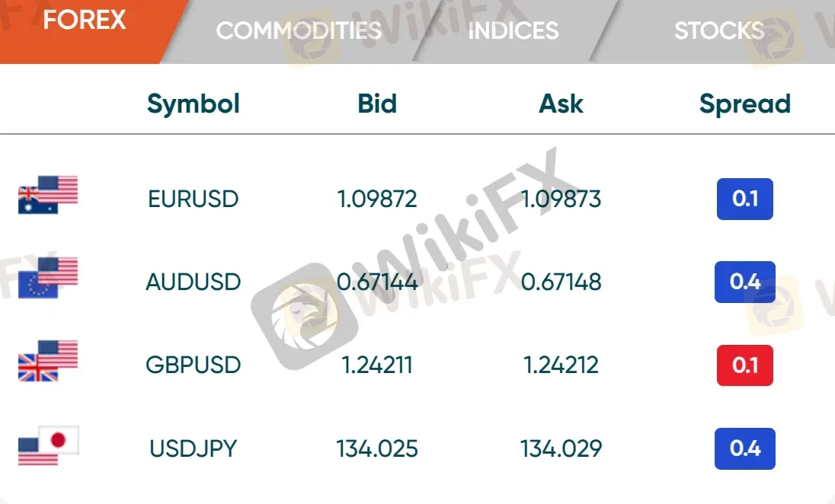Screen dimensions: 835x504
Task: Click the USDJPY ask price 134.029
Action: [x=561, y=448]
